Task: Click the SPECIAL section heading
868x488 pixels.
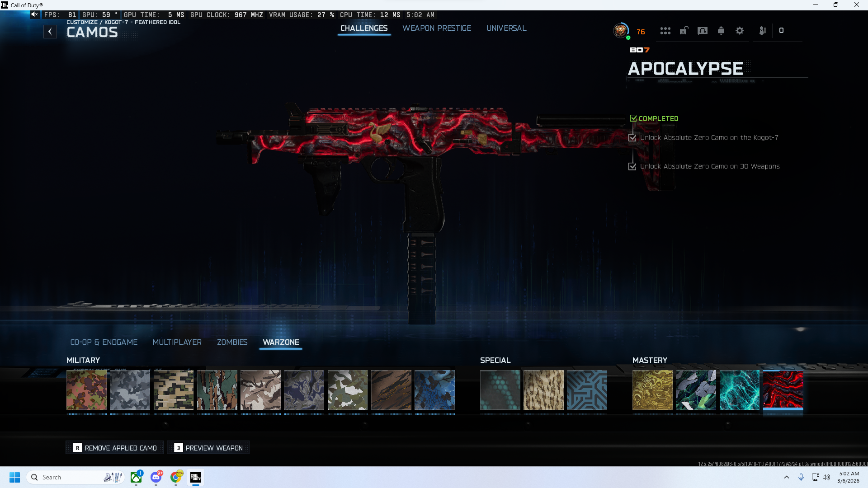Action: click(x=495, y=360)
